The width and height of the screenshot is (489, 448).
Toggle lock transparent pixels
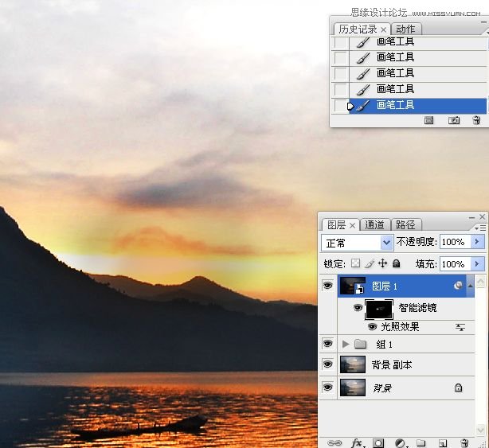click(x=355, y=263)
